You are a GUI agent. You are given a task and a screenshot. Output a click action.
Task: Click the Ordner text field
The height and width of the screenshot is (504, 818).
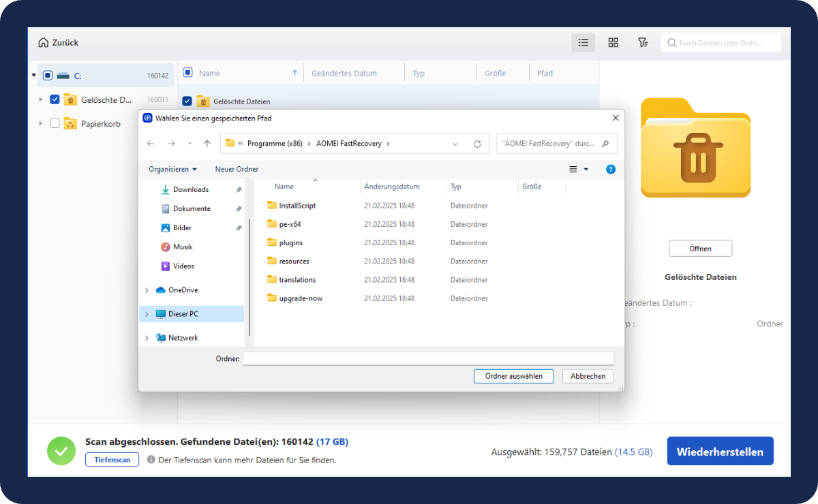pyautogui.click(x=429, y=358)
